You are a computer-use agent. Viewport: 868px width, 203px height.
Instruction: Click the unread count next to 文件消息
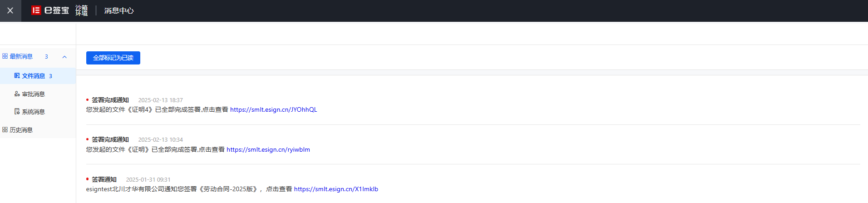(50, 76)
